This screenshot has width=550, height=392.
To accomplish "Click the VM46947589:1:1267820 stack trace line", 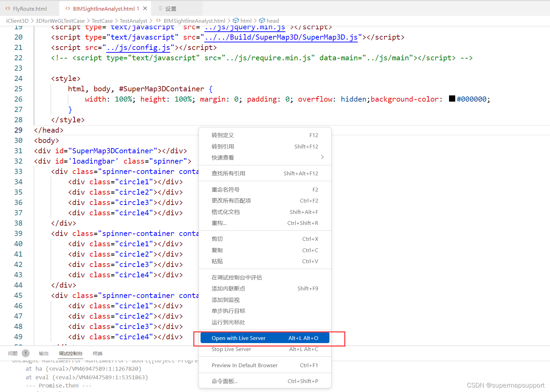I will click(83, 369).
